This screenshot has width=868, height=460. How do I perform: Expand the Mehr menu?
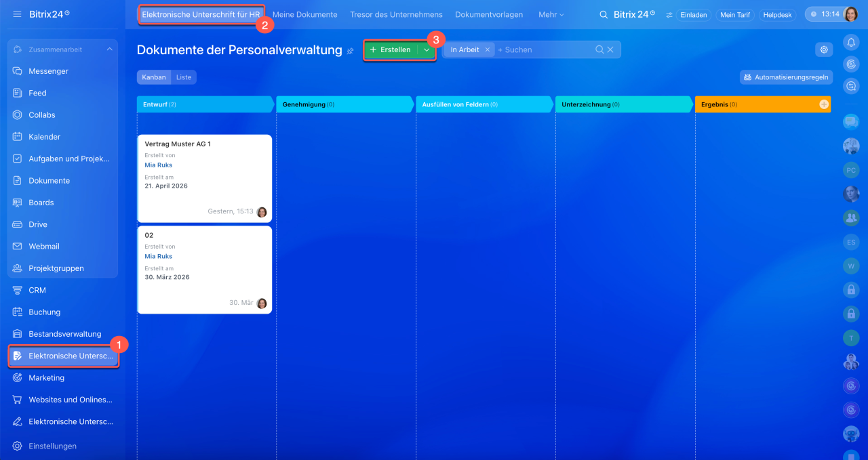551,14
